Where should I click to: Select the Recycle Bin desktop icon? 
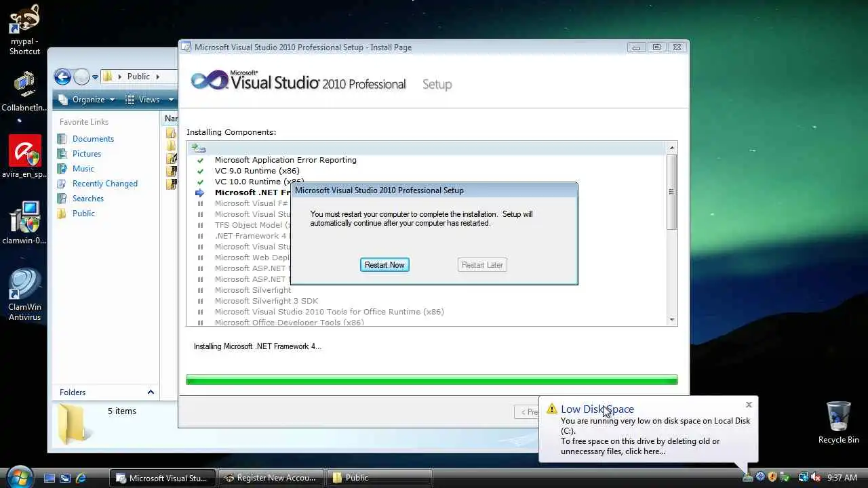839,422
